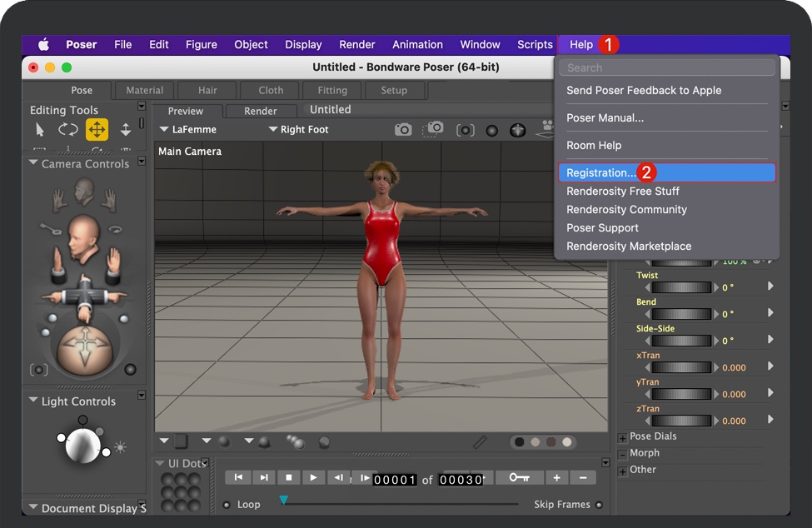
Task: Click the face camera head icon
Action: [83, 238]
